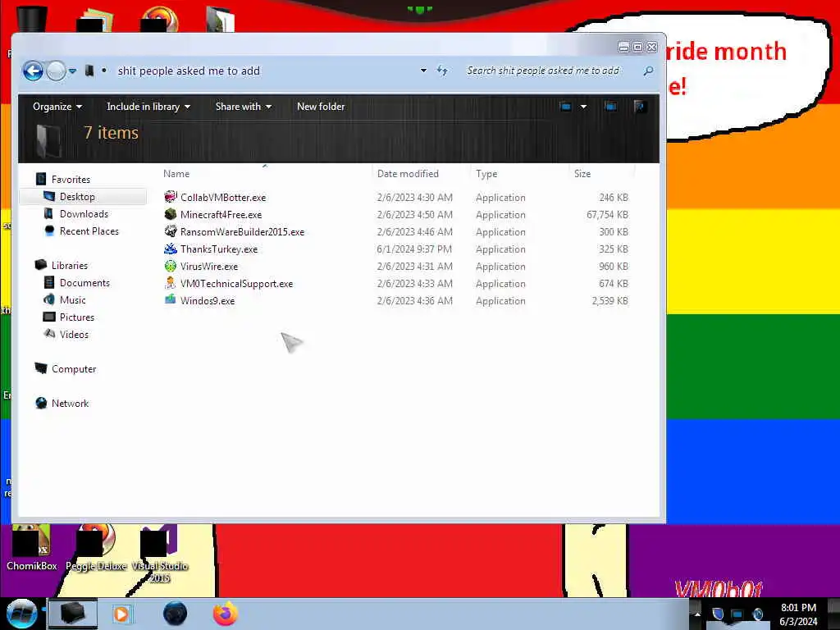This screenshot has width=840, height=630.
Task: Click the magnifier search icon
Action: [648, 71]
